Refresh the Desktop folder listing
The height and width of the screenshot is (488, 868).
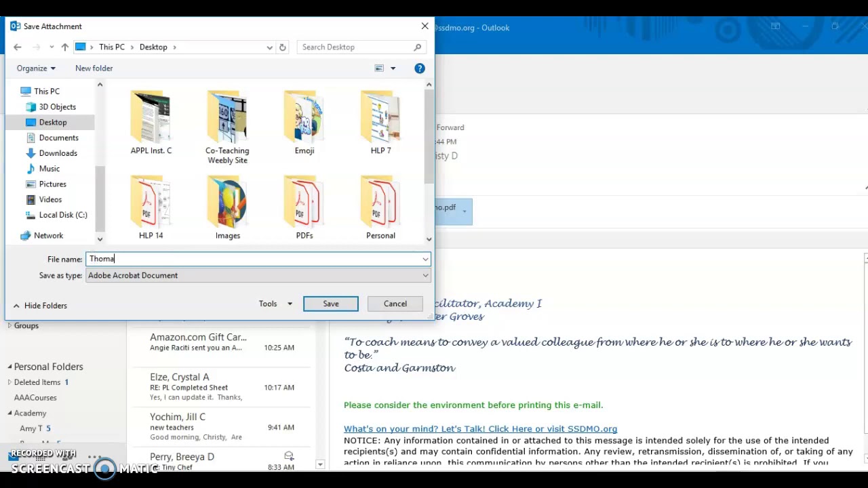click(x=283, y=47)
